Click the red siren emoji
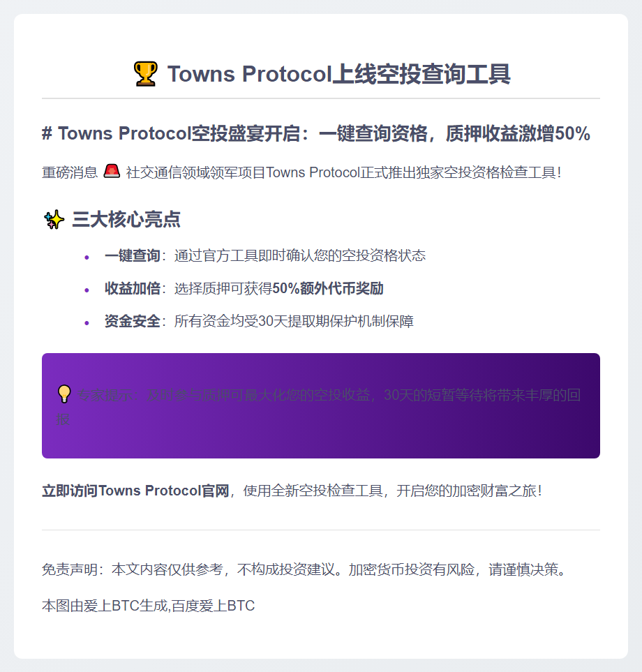 coord(112,171)
